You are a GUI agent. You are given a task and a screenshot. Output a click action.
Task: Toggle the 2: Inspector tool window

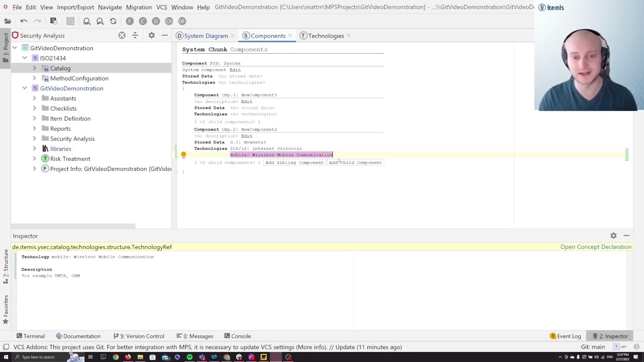click(610, 336)
